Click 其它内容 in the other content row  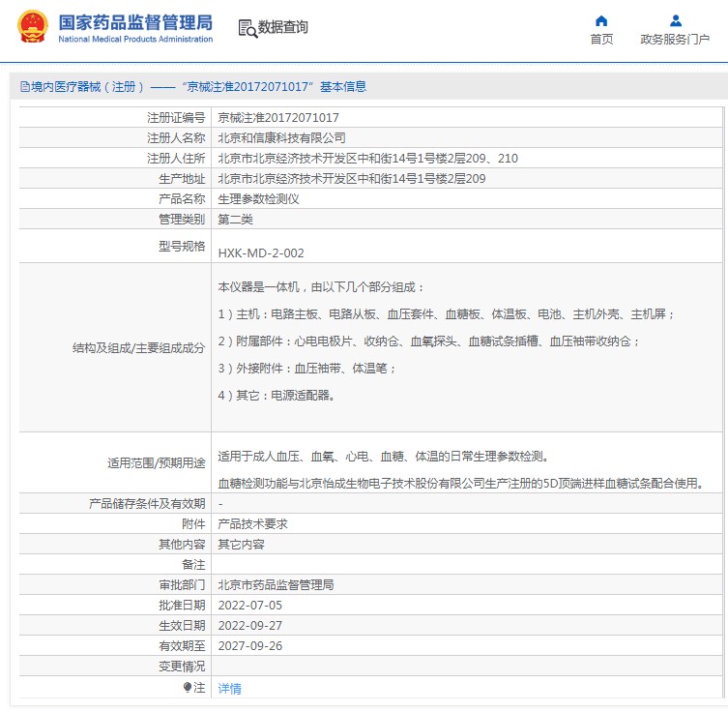point(241,544)
